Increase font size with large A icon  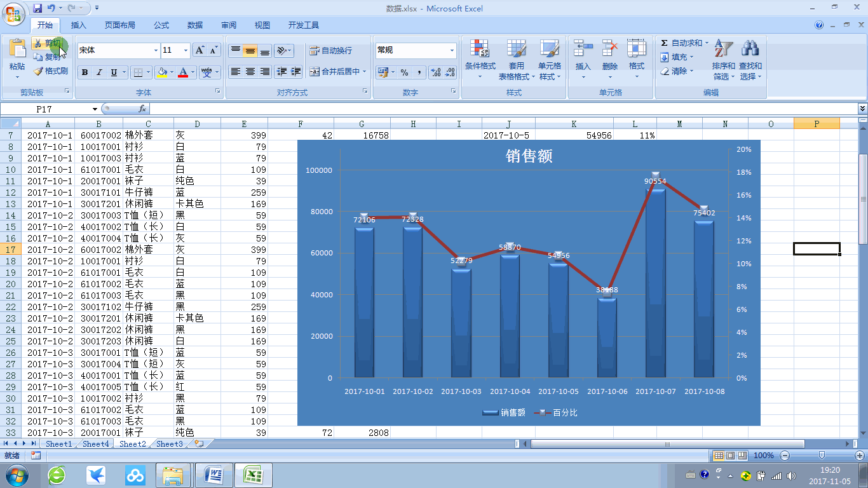click(x=200, y=50)
